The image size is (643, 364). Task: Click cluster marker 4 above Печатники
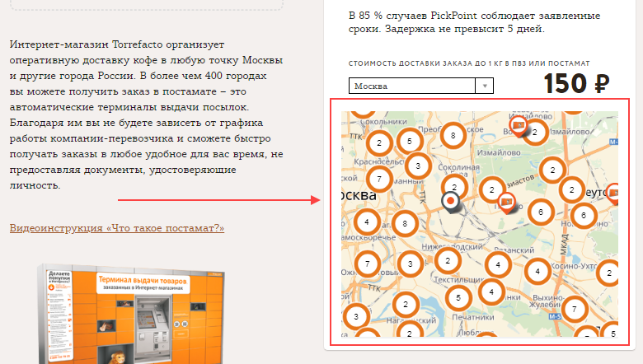point(491,292)
